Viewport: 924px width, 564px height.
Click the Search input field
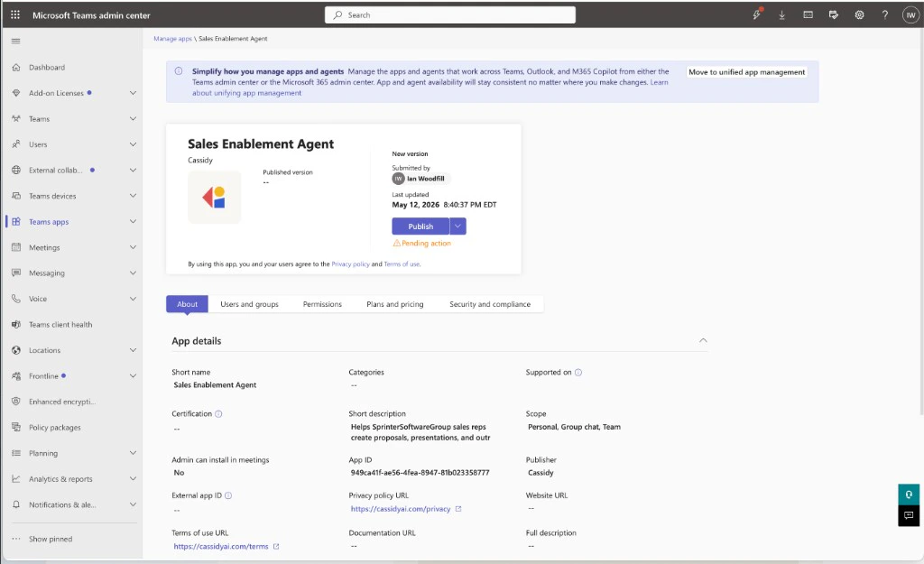pos(450,15)
